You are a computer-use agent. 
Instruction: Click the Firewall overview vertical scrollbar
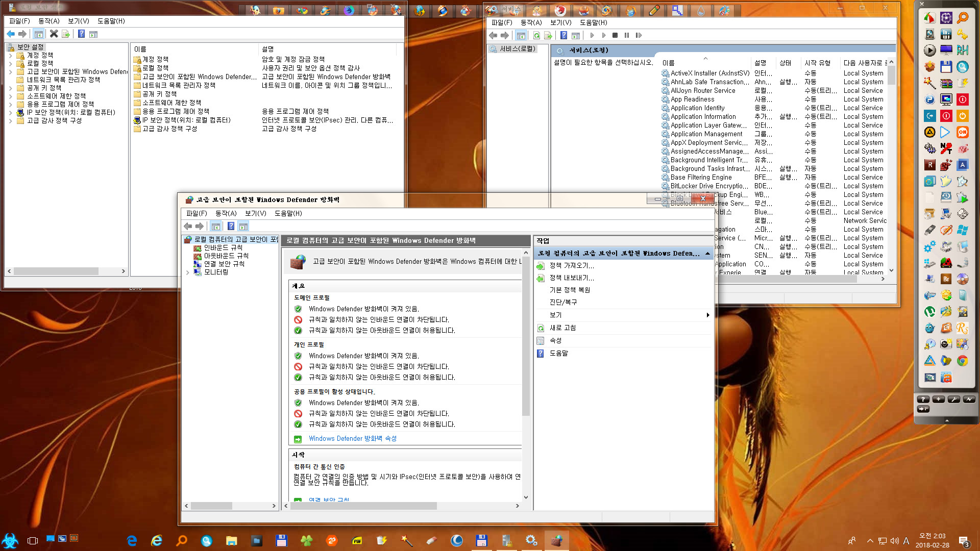coord(526,337)
